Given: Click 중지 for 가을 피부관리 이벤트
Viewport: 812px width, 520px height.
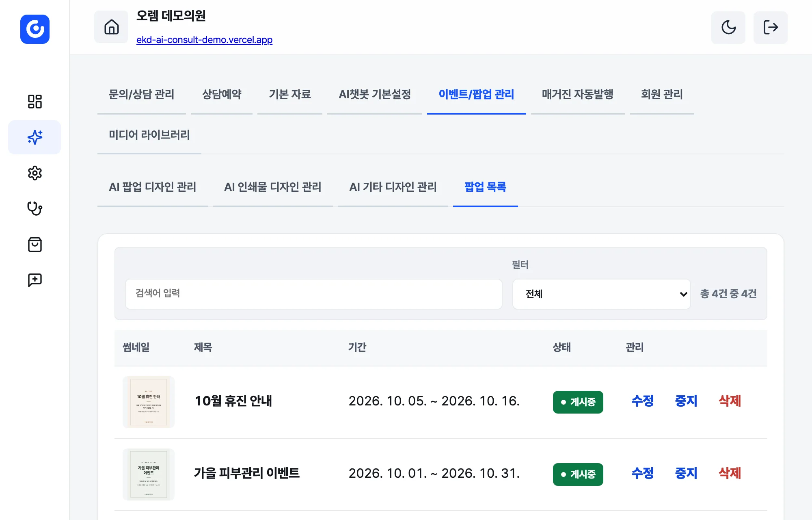Looking at the screenshot, I should (x=686, y=473).
